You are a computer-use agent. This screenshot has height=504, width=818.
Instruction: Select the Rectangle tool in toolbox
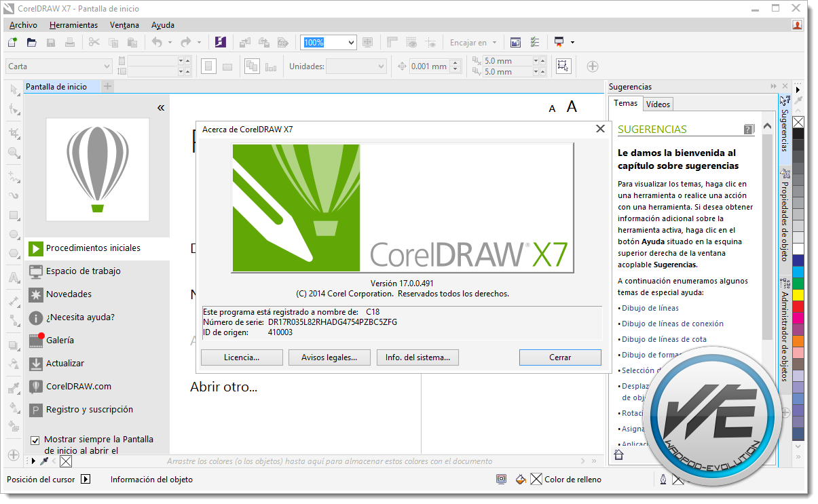point(13,216)
